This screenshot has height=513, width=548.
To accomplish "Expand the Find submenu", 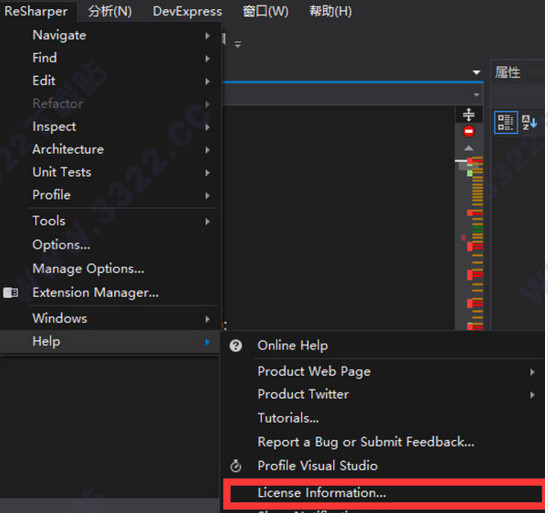I will tap(110, 58).
